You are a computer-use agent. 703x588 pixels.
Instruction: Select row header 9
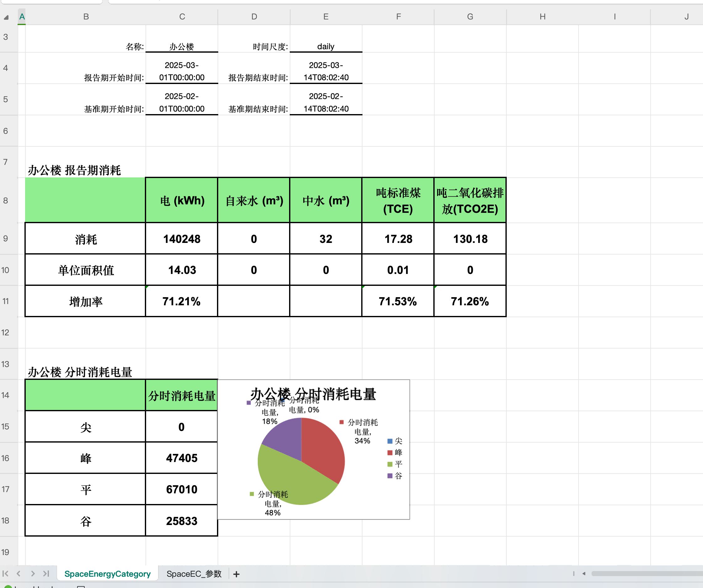click(x=5, y=239)
